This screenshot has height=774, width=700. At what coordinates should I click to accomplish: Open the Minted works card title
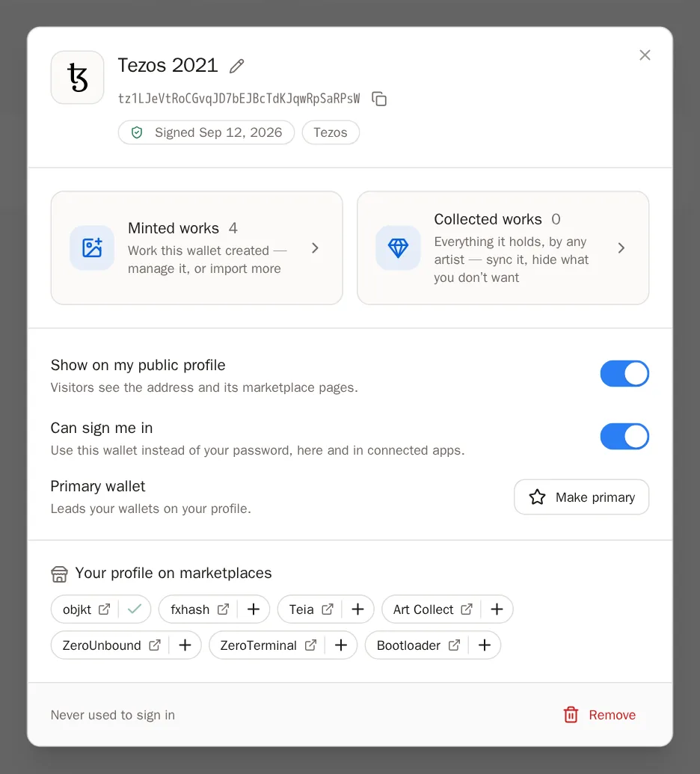coord(174,228)
